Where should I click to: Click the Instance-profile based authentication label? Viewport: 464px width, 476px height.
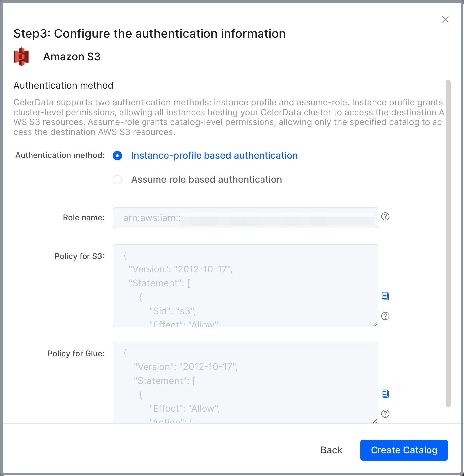pos(214,156)
